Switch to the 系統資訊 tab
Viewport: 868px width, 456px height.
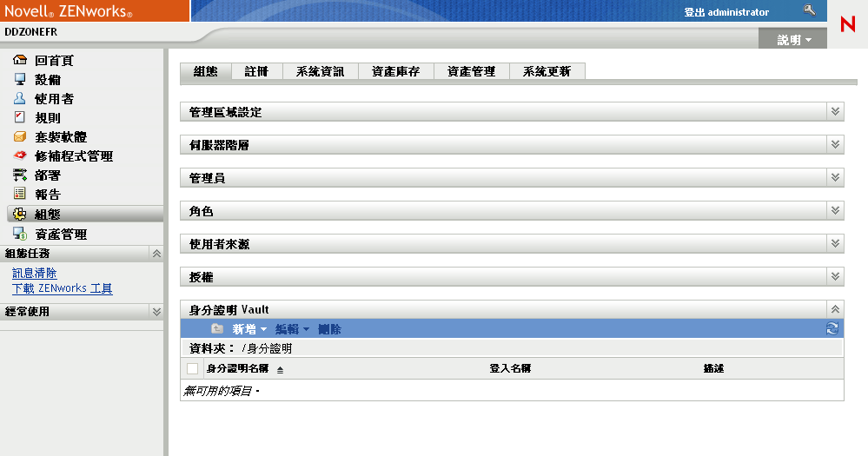click(x=320, y=72)
